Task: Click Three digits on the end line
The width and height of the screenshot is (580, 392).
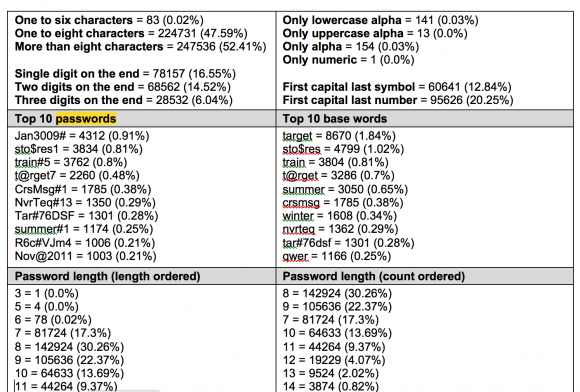Action: (x=124, y=100)
